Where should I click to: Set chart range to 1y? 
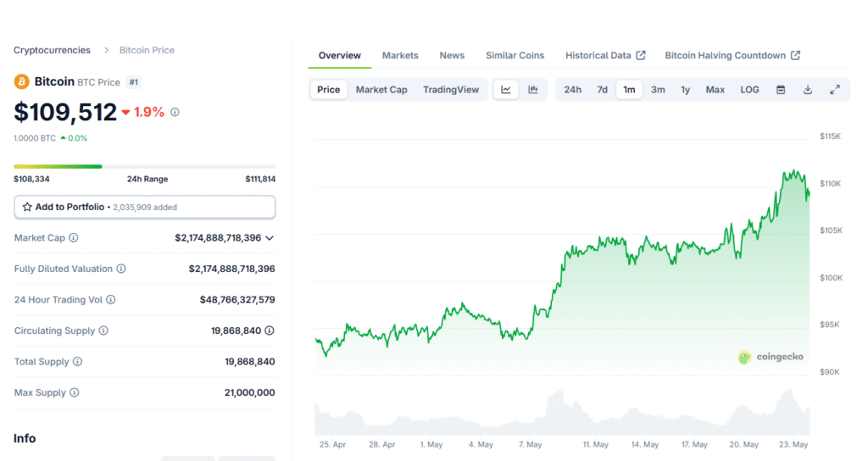(685, 90)
